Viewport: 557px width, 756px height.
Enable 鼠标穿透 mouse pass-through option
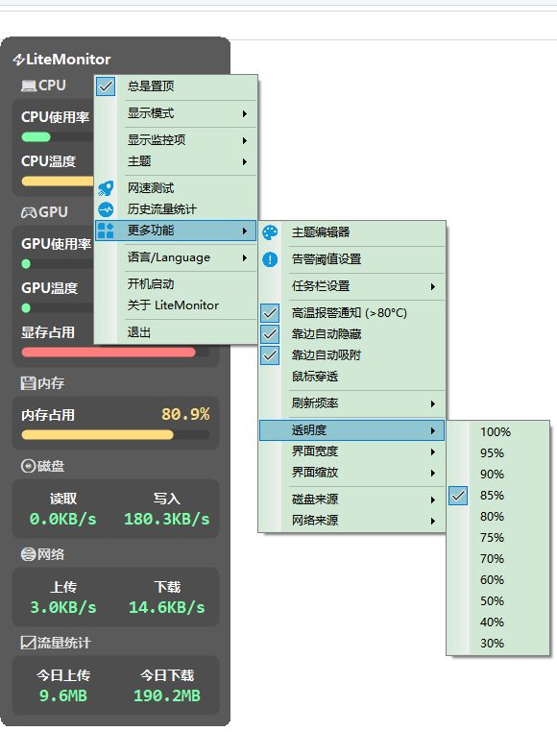coord(351,377)
